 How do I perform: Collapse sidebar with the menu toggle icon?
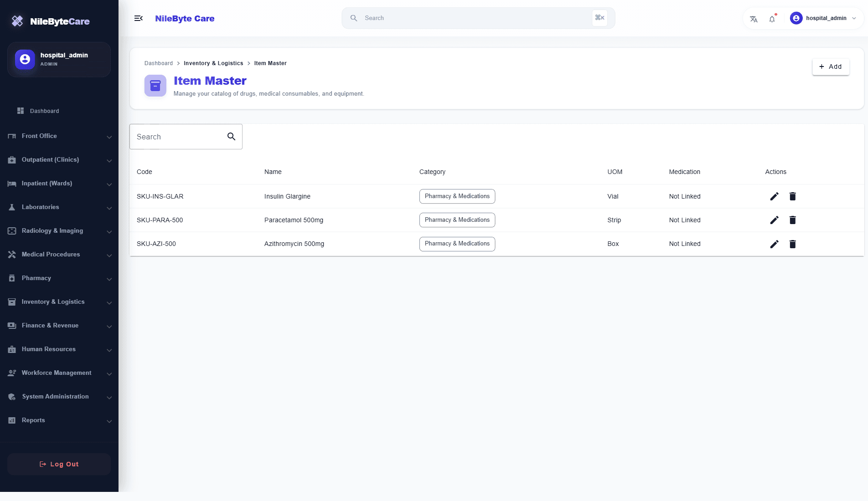(139, 18)
